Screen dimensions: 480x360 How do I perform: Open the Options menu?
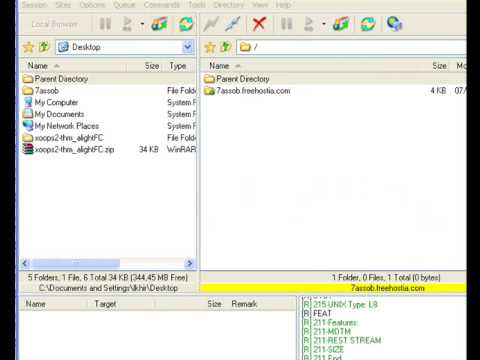[x=92, y=5]
